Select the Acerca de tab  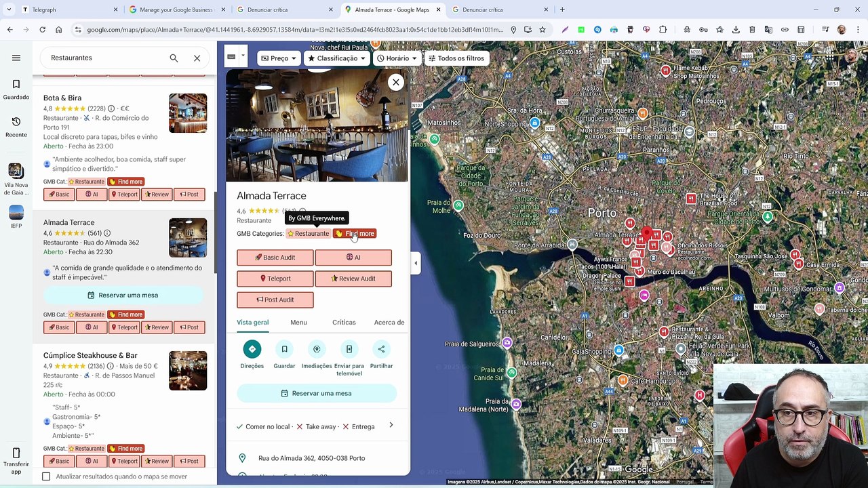click(389, 323)
